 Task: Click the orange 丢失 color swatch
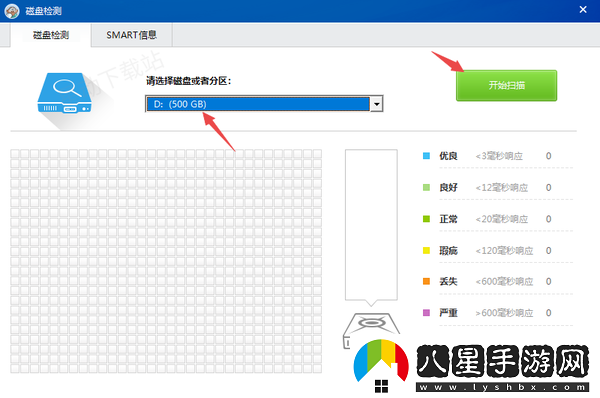point(426,281)
